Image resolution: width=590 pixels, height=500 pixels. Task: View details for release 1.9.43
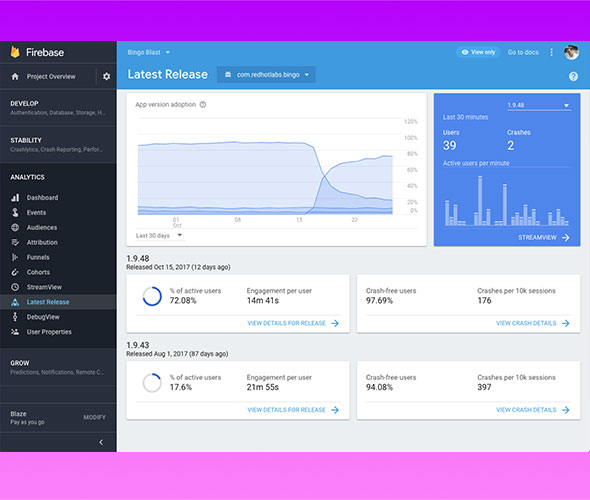point(293,410)
